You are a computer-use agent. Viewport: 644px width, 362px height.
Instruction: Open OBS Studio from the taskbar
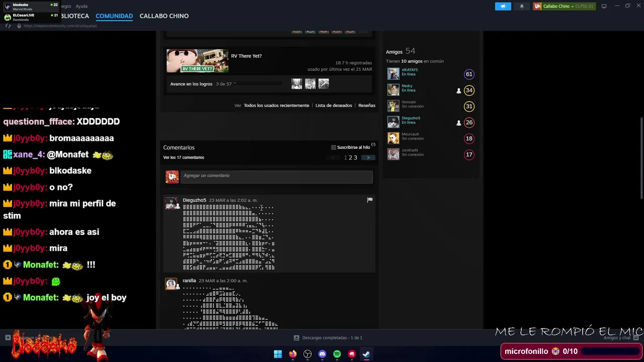click(307, 354)
